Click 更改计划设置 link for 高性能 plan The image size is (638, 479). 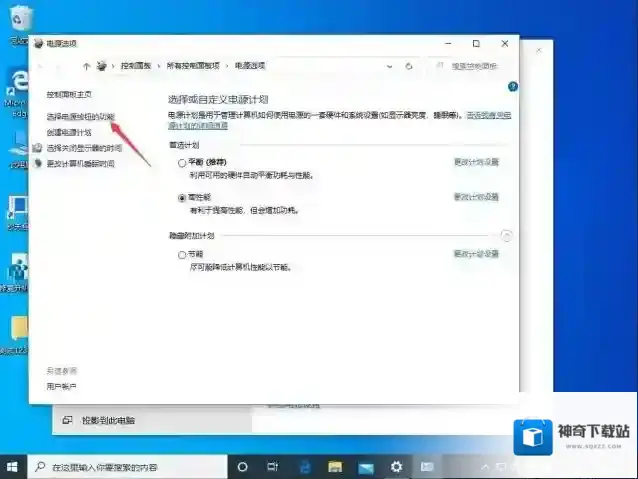[476, 198]
